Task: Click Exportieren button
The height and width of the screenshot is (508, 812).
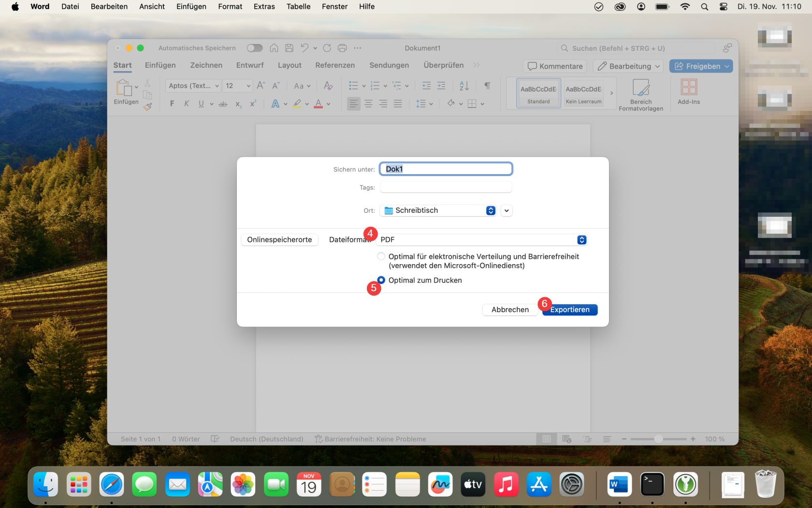Action: [570, 310]
